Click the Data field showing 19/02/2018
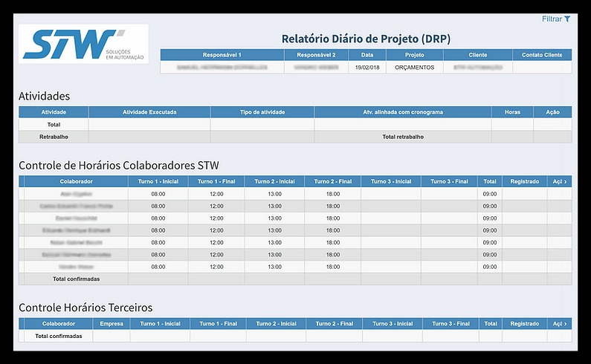The image size is (591, 364). pos(367,67)
